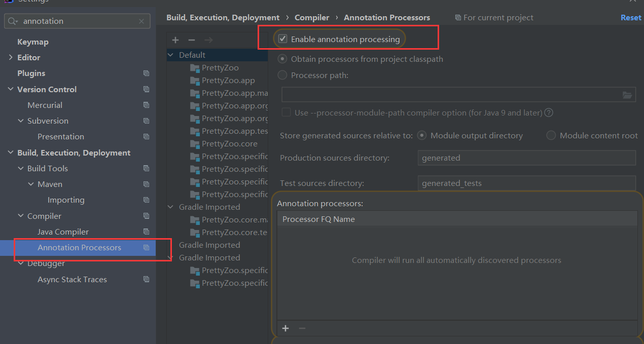Click the move-to-profile arrow icon
The image size is (644, 344).
click(x=208, y=40)
